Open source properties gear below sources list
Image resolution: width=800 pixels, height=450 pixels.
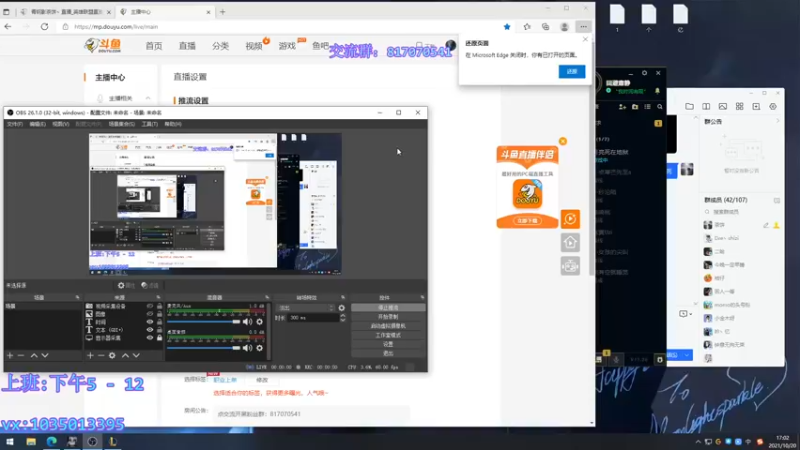click(x=112, y=355)
